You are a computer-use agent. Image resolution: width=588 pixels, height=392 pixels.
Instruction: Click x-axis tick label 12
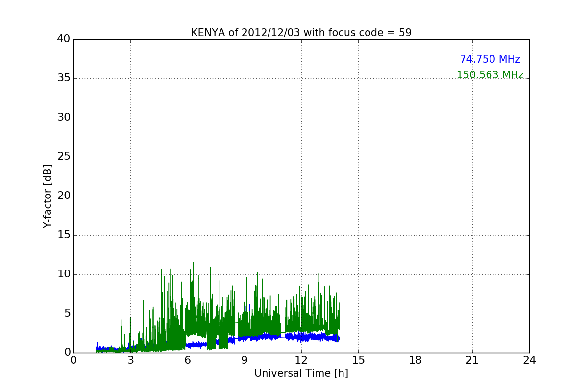point(301,360)
